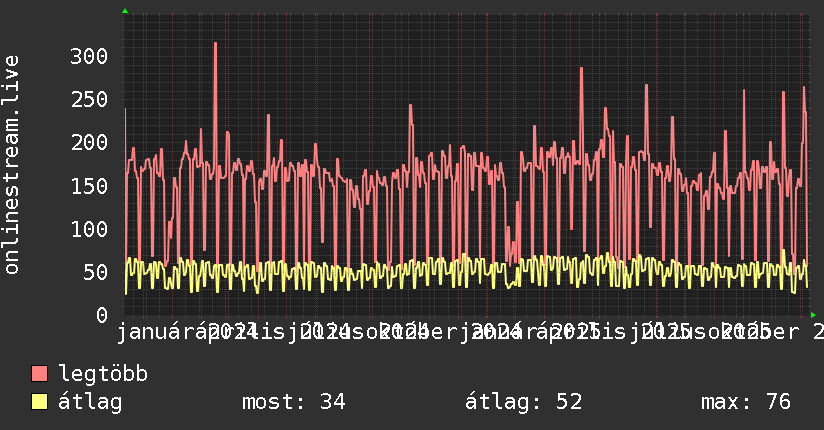Click the 250 y-axis label
This screenshot has width=824, height=430.
[x=89, y=99]
